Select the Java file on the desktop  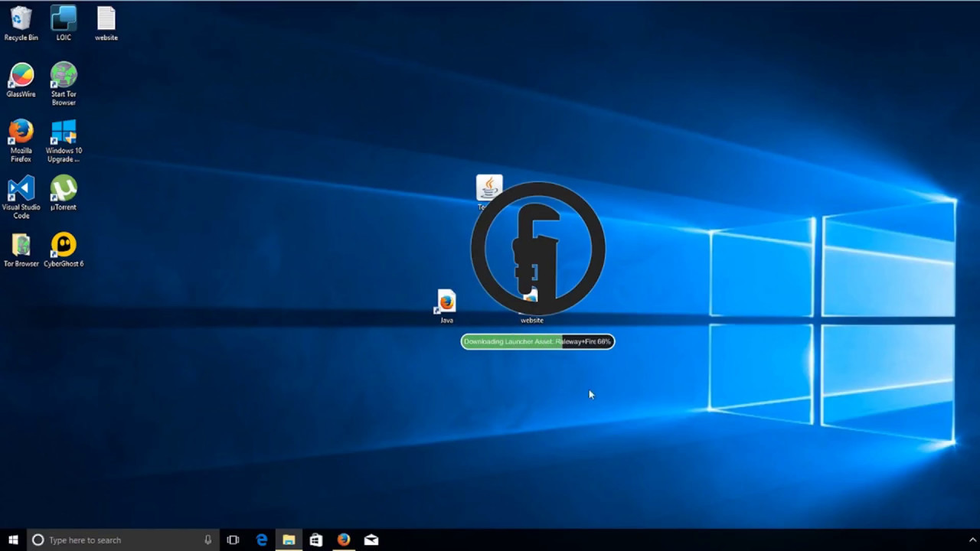[x=446, y=302]
